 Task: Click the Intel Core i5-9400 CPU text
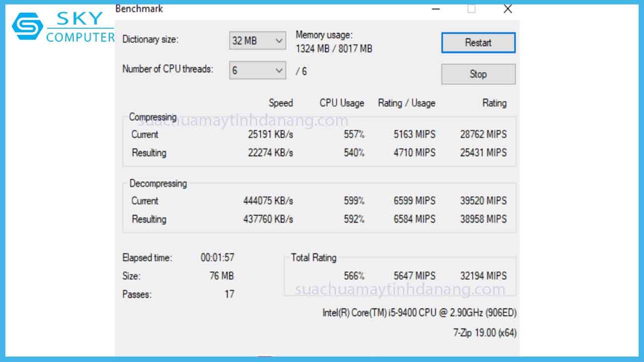pos(420,312)
